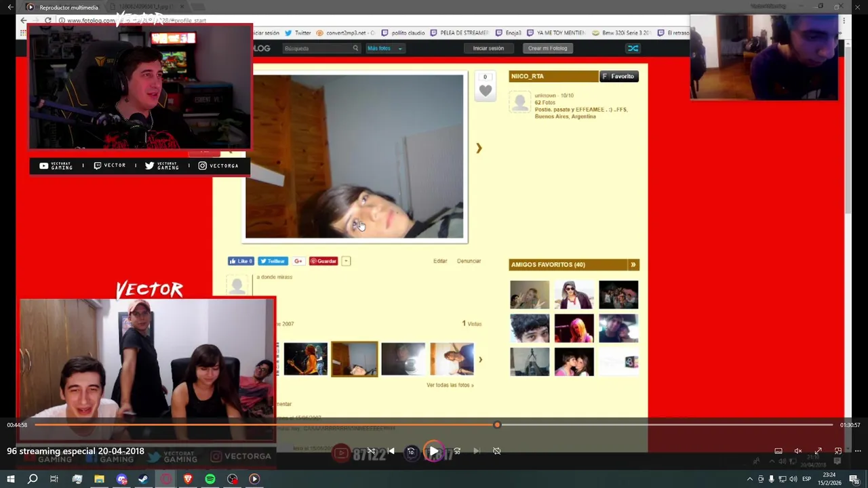This screenshot has height=488, width=868.
Task: Toggle shuffle in the media player
Action: coord(371,451)
